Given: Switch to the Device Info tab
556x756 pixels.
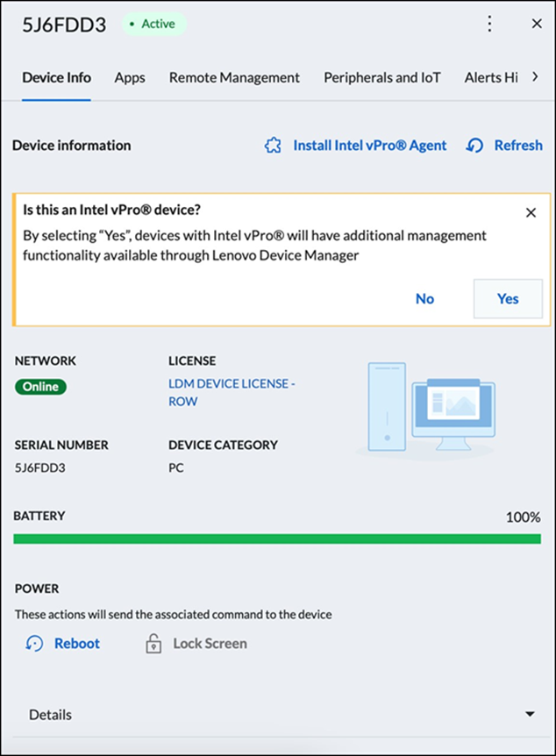Looking at the screenshot, I should click(56, 78).
